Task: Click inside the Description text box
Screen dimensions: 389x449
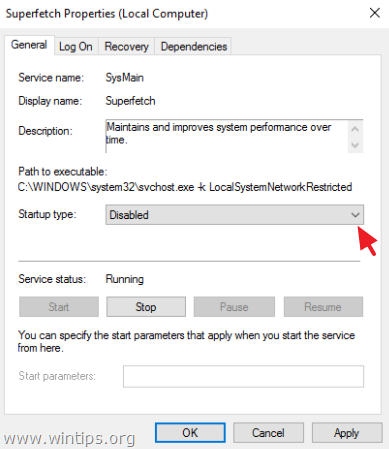Action: point(227,136)
